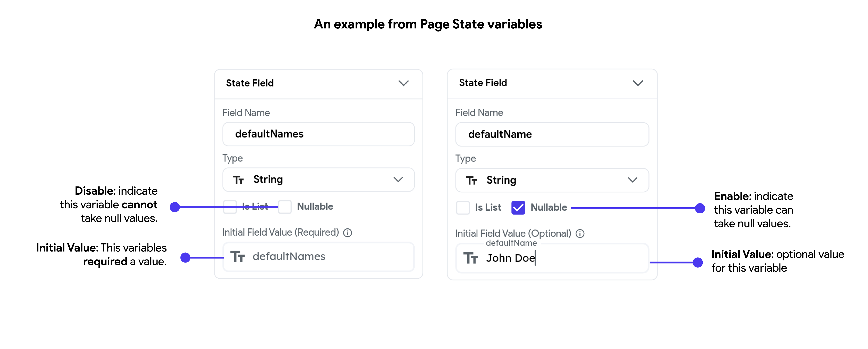Viewport: 868px width, 349px height.
Task: Enable Nullable checkbox in the defaultNames panel
Action: [x=285, y=207]
